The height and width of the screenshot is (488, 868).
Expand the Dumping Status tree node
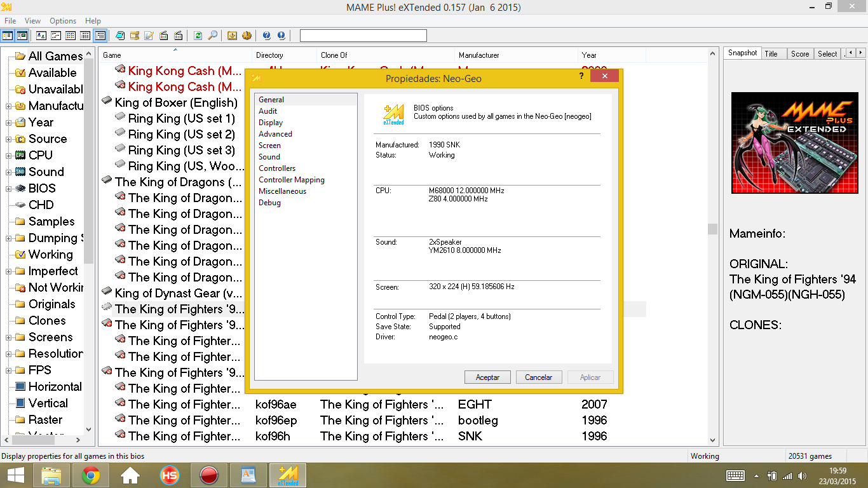point(9,238)
